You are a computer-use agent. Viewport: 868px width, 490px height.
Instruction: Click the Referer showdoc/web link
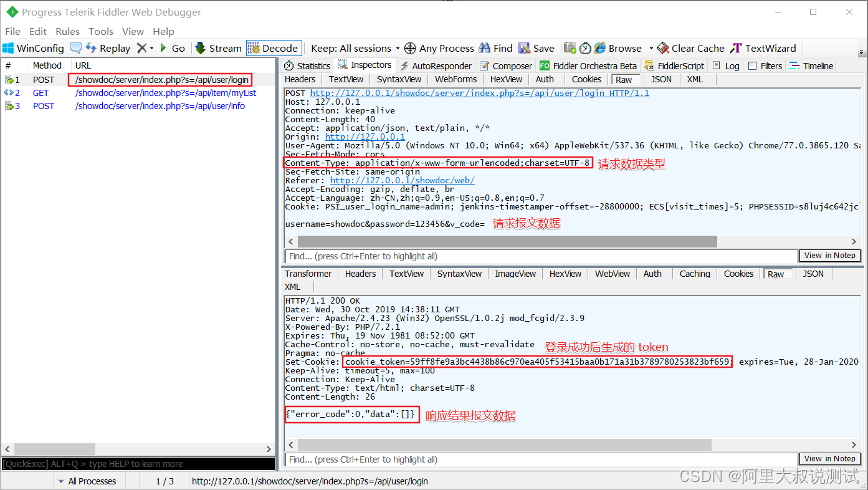(403, 181)
